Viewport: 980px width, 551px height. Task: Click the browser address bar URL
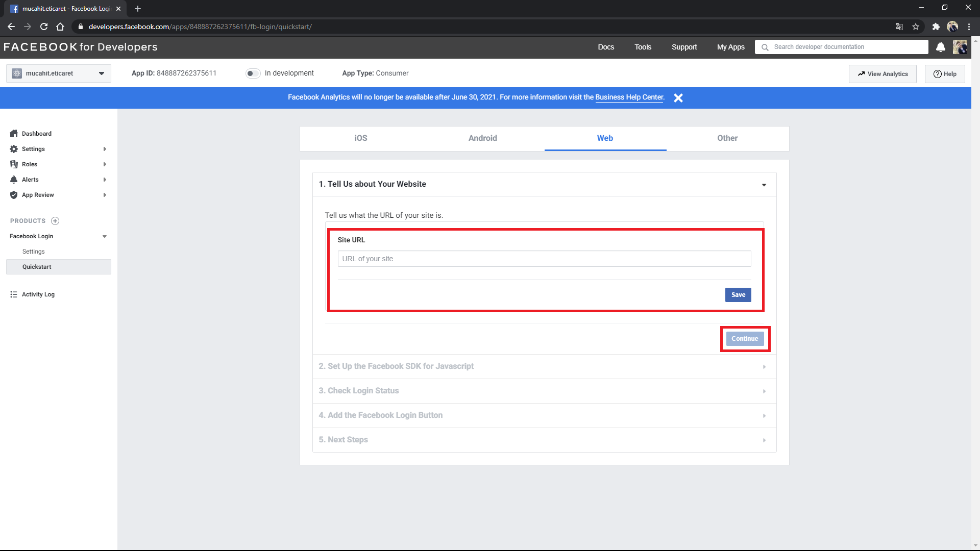point(200,27)
